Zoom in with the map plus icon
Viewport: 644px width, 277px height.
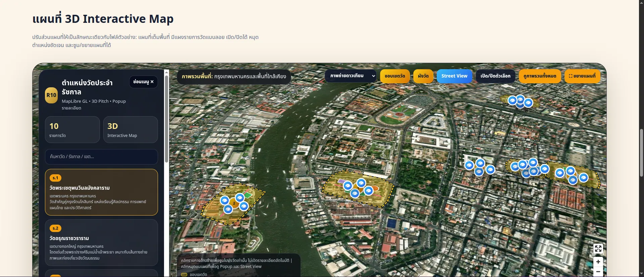[598, 262]
